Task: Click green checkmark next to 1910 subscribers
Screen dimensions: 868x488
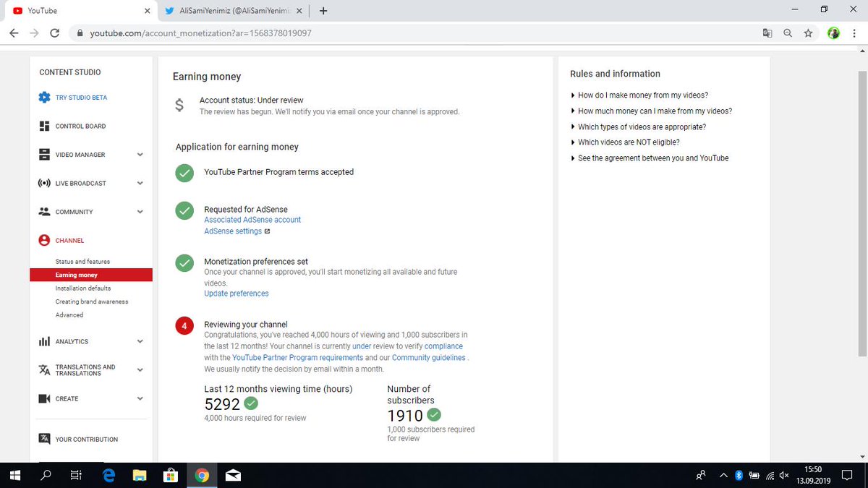Action: [434, 415]
